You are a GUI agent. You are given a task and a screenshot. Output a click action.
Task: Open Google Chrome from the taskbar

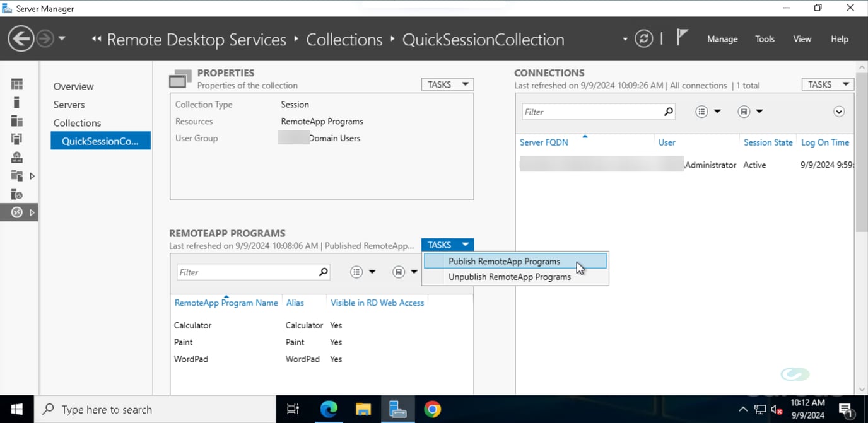click(432, 409)
